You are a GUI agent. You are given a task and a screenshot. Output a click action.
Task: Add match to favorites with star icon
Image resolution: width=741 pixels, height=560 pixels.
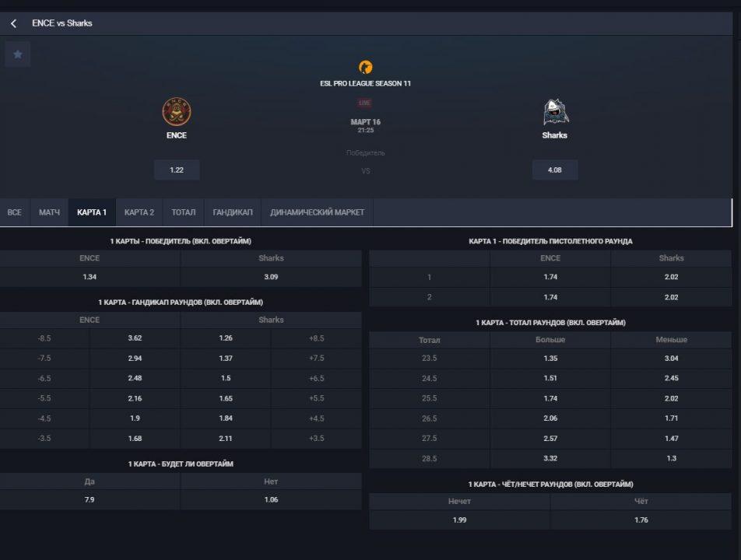point(18,54)
